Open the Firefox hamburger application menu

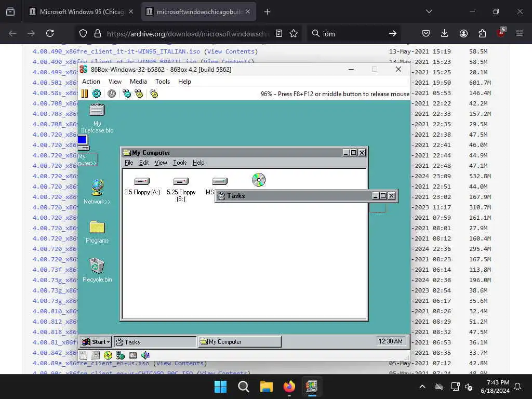point(520,33)
